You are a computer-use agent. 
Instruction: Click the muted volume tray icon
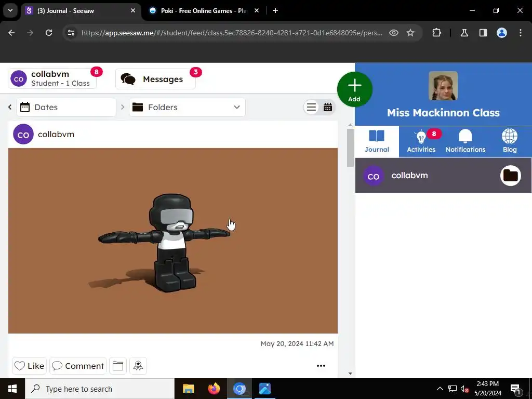[464, 389]
